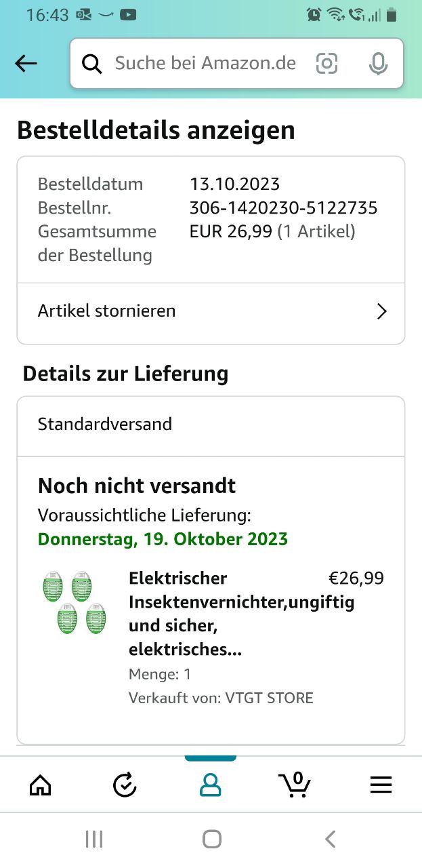This screenshot has width=422, height=868.
Task: Tap the microphone voice search icon
Action: 378,64
